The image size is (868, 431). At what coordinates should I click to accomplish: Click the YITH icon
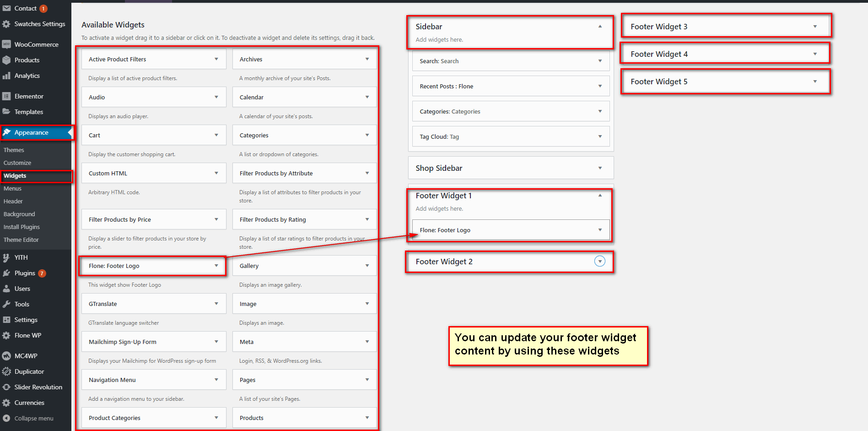6,257
